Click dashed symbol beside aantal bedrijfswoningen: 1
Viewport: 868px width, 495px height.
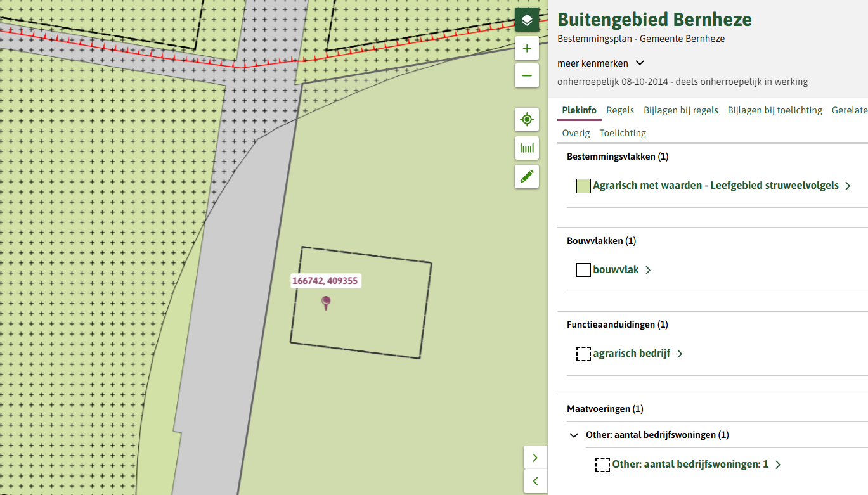click(602, 465)
